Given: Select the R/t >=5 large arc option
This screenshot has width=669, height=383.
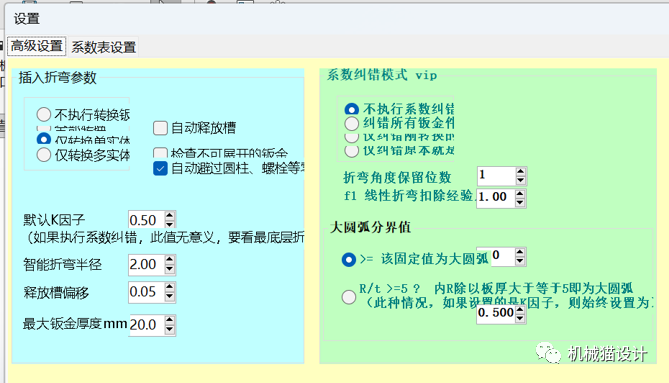Looking at the screenshot, I should (x=349, y=296).
